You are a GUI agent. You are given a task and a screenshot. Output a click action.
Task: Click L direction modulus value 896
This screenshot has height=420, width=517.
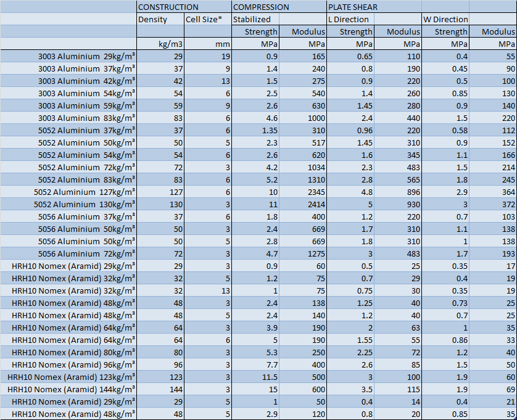tap(398, 192)
